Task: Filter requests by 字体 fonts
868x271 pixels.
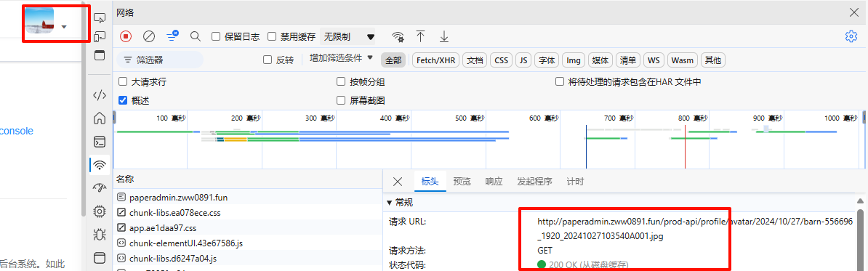Action: tap(547, 60)
